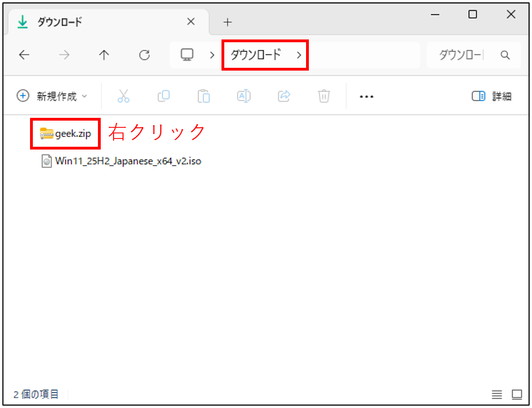Screen dimensions: 532x408
Task: Switch to compact list view at bottom right
Action: point(497,395)
